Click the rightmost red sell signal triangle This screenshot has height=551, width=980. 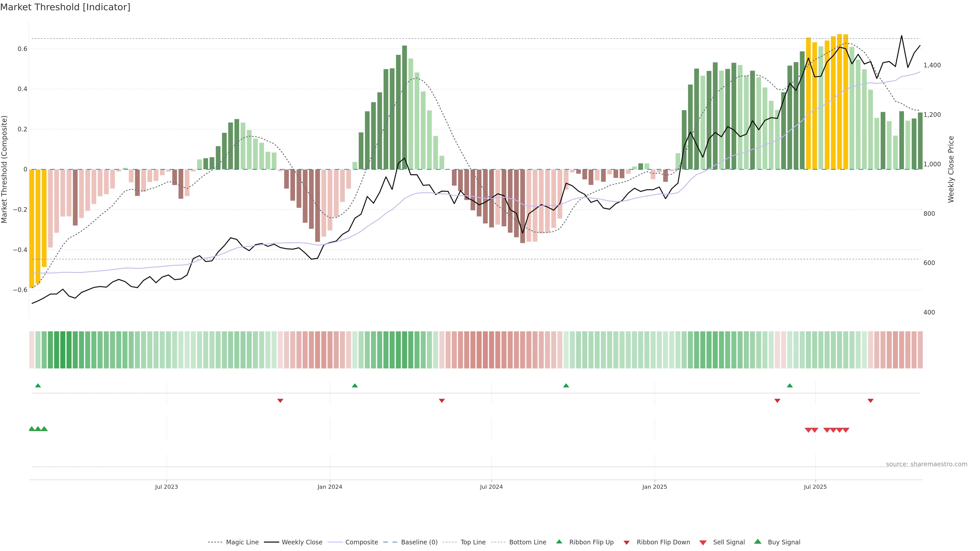click(x=846, y=430)
